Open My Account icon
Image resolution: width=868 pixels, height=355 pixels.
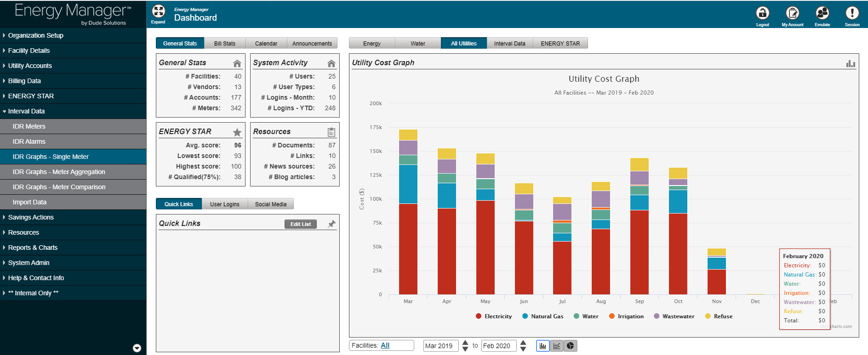[x=792, y=12]
